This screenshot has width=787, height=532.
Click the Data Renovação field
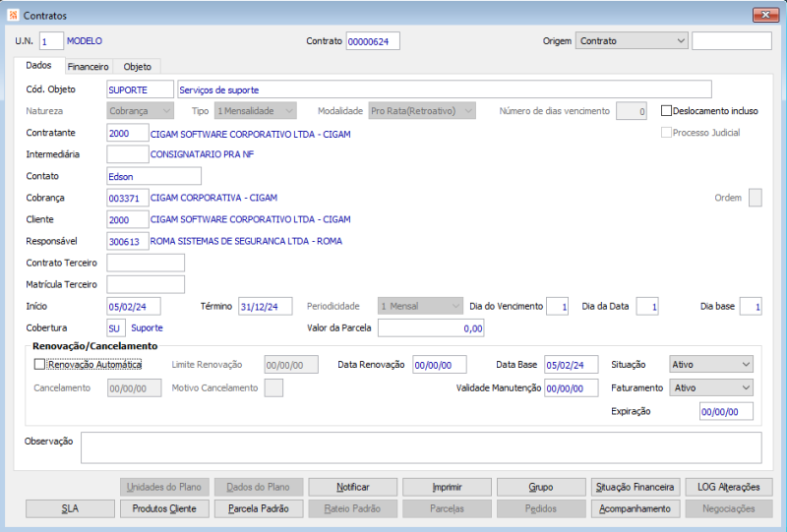point(440,365)
